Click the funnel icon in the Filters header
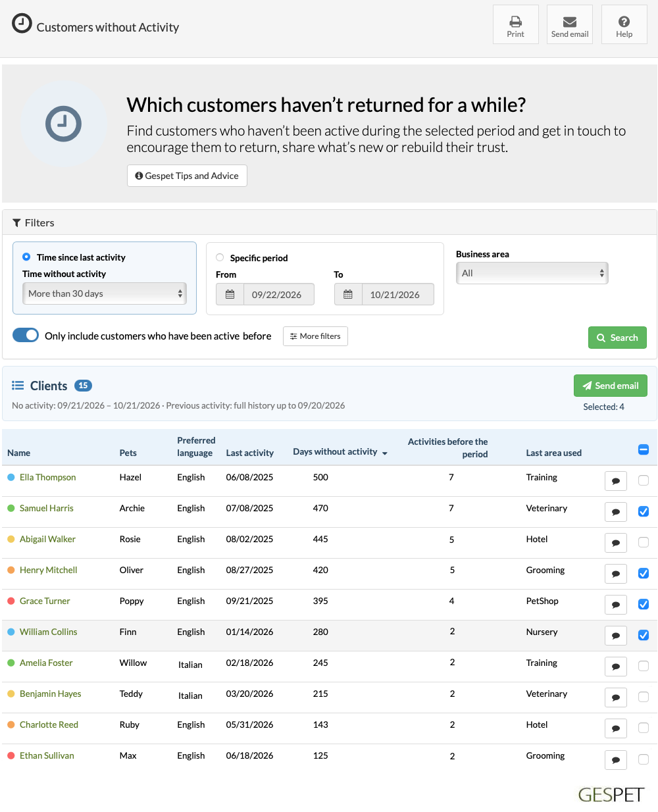The width and height of the screenshot is (658, 812). tap(16, 223)
